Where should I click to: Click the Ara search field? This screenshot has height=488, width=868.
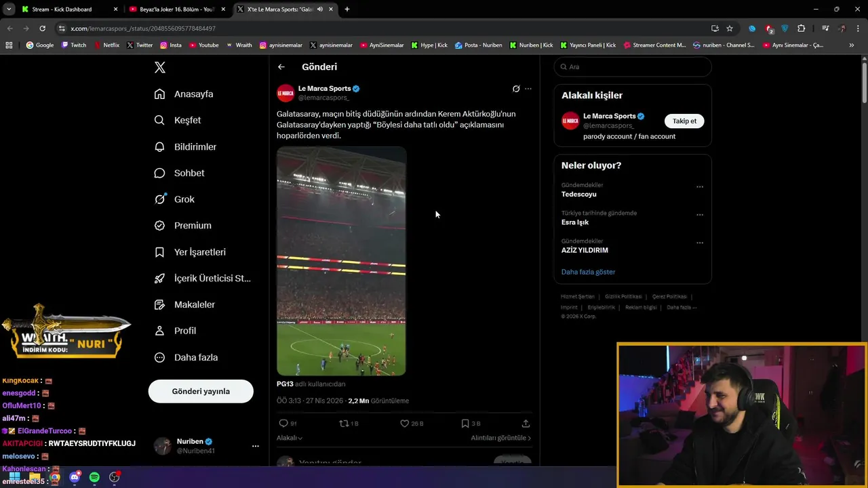click(x=633, y=67)
